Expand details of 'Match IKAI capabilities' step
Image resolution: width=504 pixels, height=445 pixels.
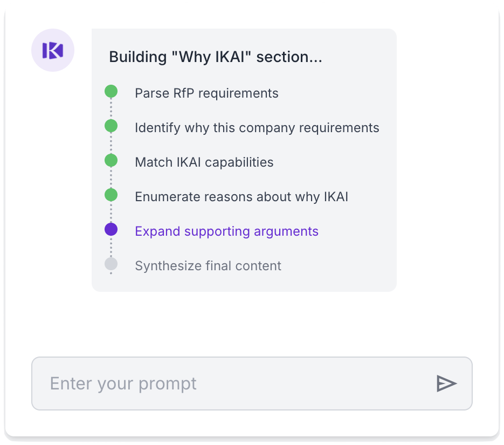pos(204,162)
